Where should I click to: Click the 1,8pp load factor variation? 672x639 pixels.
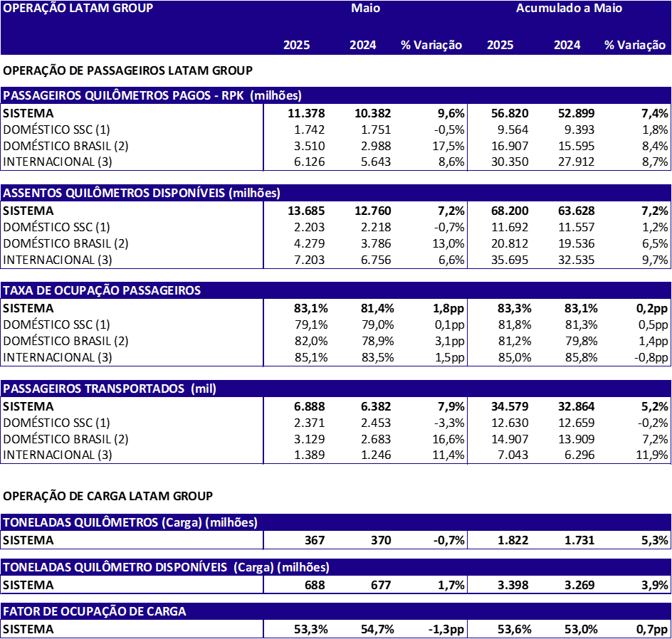click(x=448, y=309)
